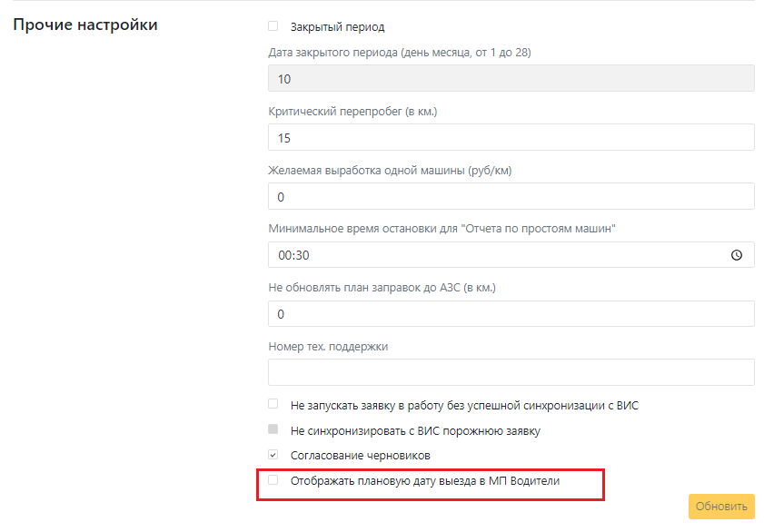Select the 00:30 minimum stop time field
The image size is (764, 532).
pyautogui.click(x=511, y=255)
